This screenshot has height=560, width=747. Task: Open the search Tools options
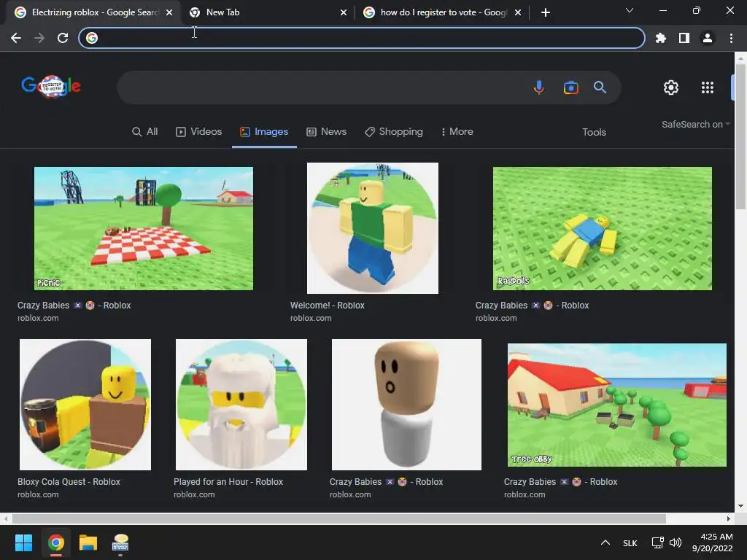pos(594,133)
